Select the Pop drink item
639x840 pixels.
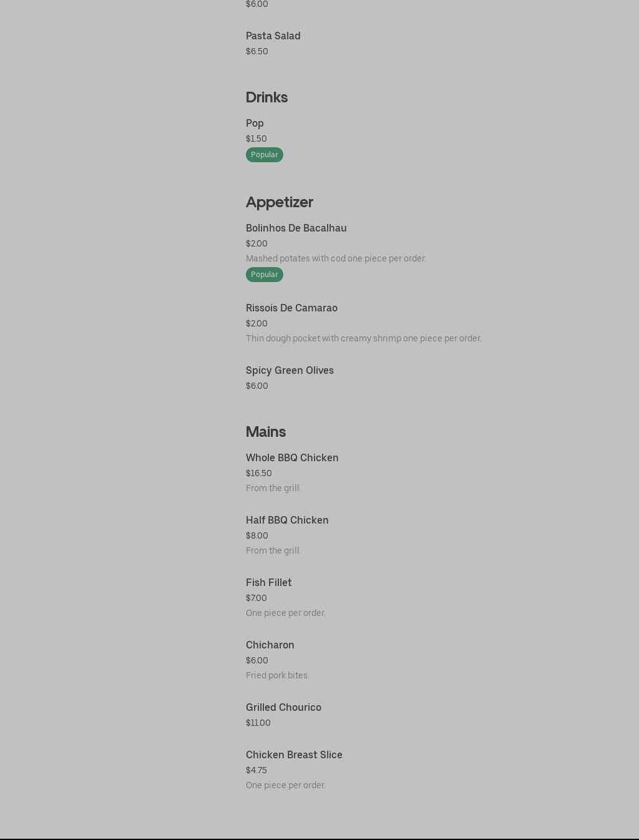(255, 124)
